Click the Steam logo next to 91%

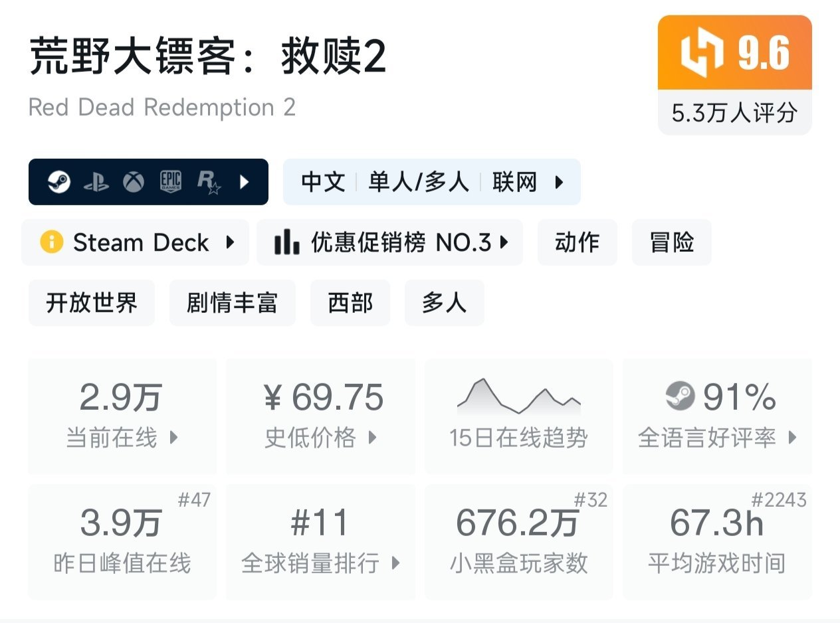(680, 397)
